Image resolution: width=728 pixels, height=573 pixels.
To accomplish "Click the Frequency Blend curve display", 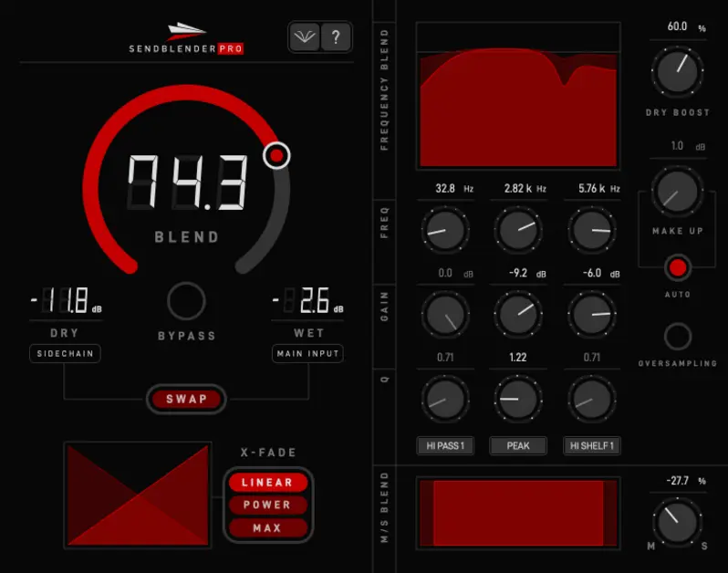I will pyautogui.click(x=518, y=96).
